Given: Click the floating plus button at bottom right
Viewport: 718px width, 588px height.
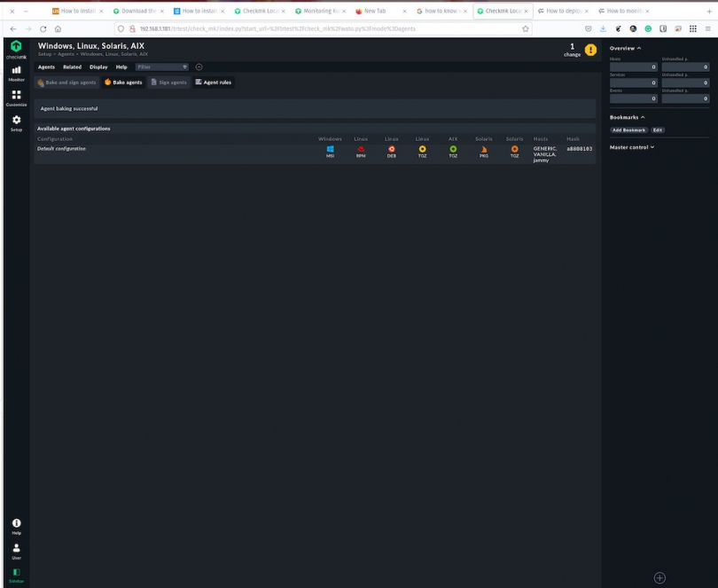Looking at the screenshot, I should (659, 576).
